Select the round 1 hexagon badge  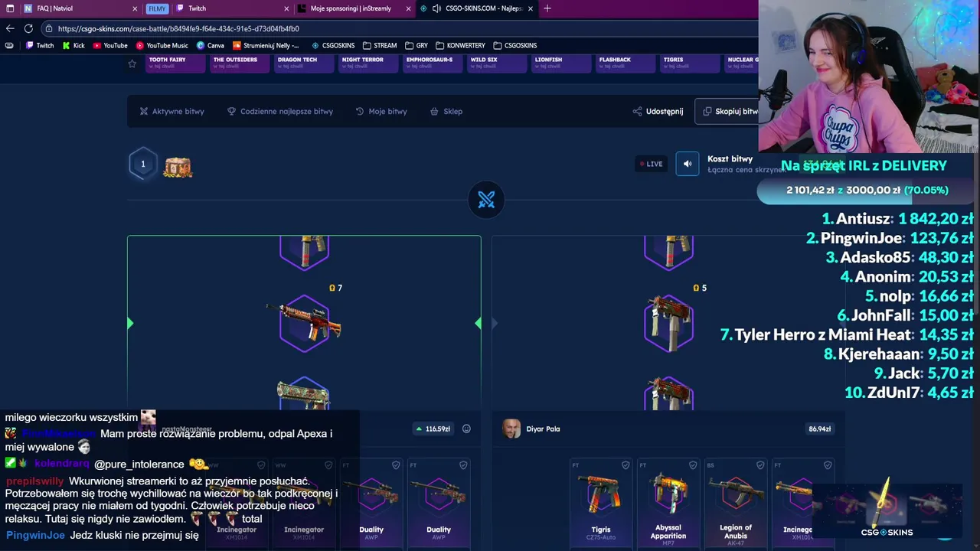[x=143, y=164]
